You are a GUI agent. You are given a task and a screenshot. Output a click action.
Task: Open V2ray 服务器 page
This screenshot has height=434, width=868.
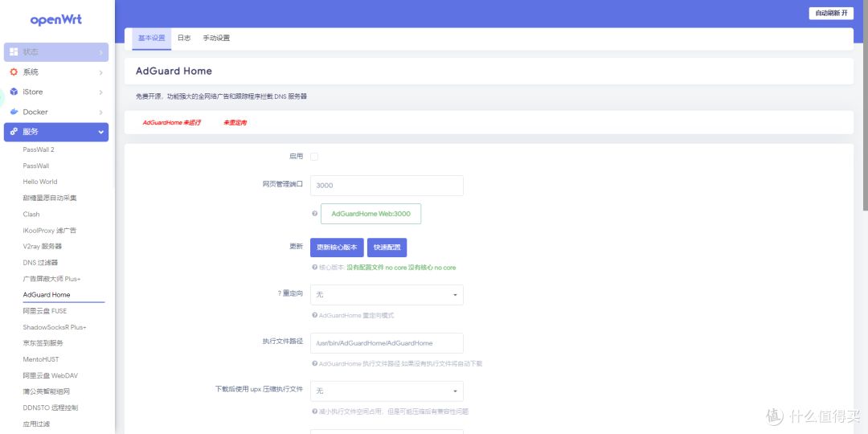click(x=42, y=247)
